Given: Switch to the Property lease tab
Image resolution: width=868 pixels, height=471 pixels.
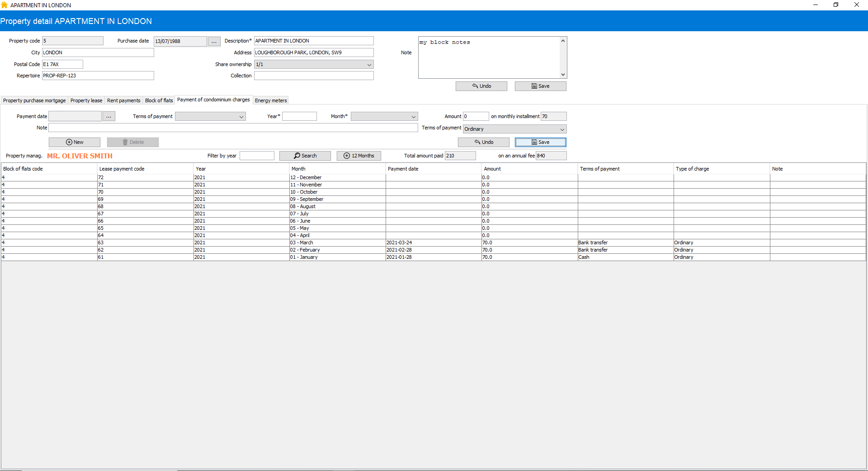Looking at the screenshot, I should tap(86, 100).
